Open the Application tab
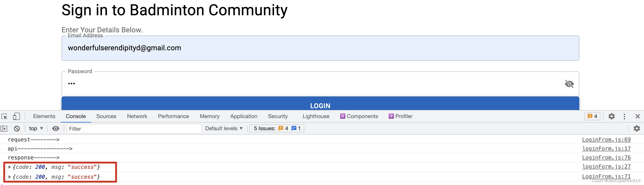Viewport: 644px width, 185px height. pos(244,116)
